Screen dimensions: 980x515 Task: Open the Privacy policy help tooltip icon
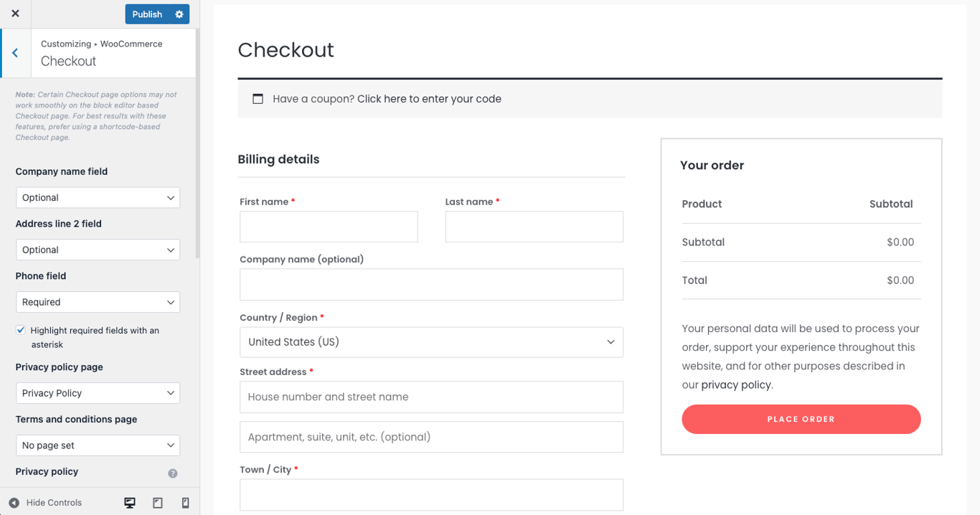pos(172,473)
